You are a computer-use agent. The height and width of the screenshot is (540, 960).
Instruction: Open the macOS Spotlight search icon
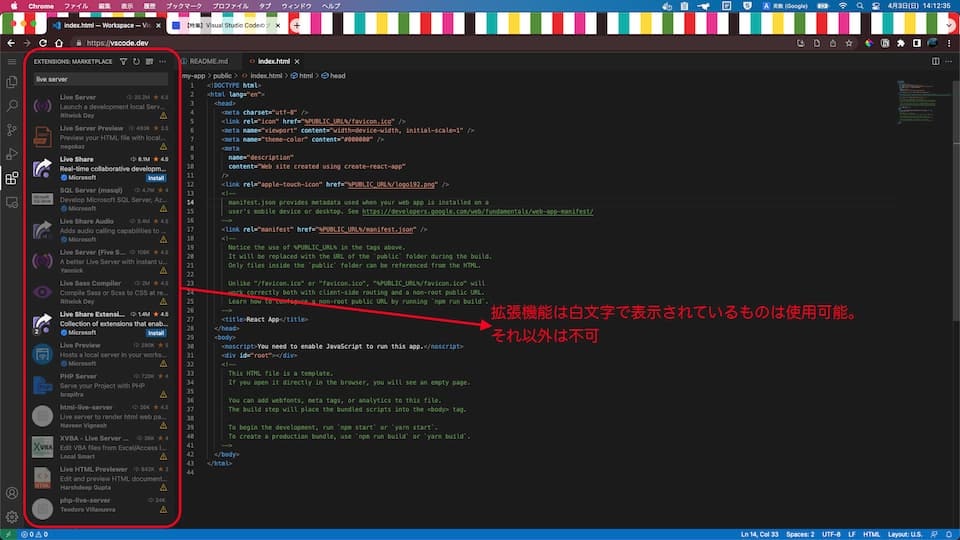[x=860, y=6]
